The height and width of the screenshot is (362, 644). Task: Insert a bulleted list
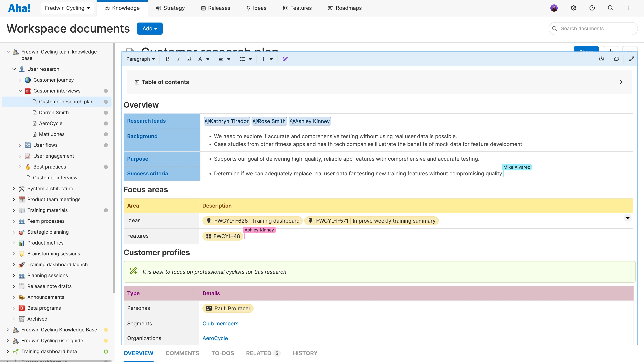[x=243, y=59]
